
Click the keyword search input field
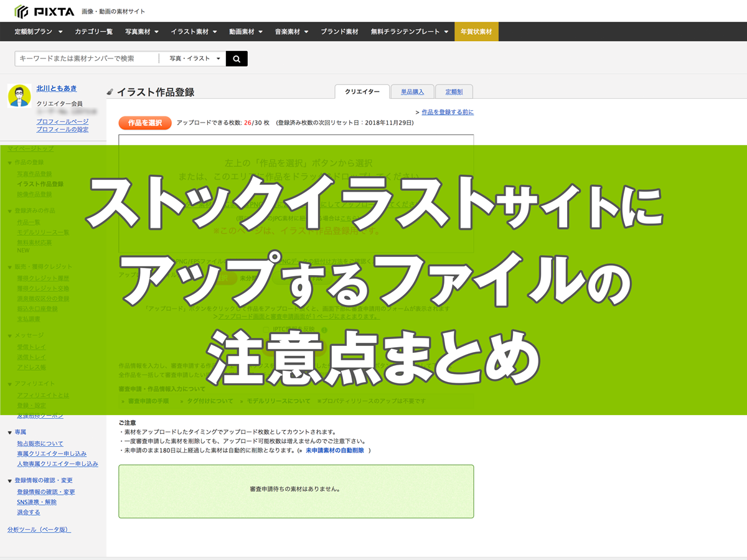pyautogui.click(x=87, y=58)
